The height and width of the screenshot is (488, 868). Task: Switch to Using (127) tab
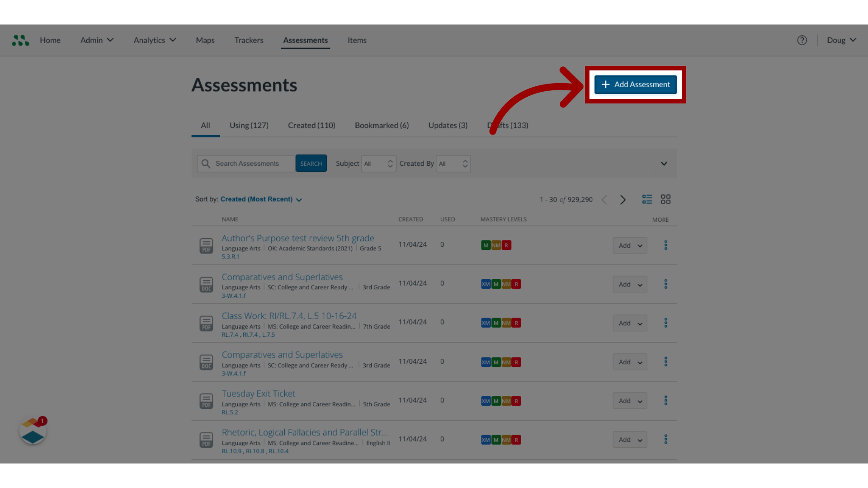click(x=249, y=125)
